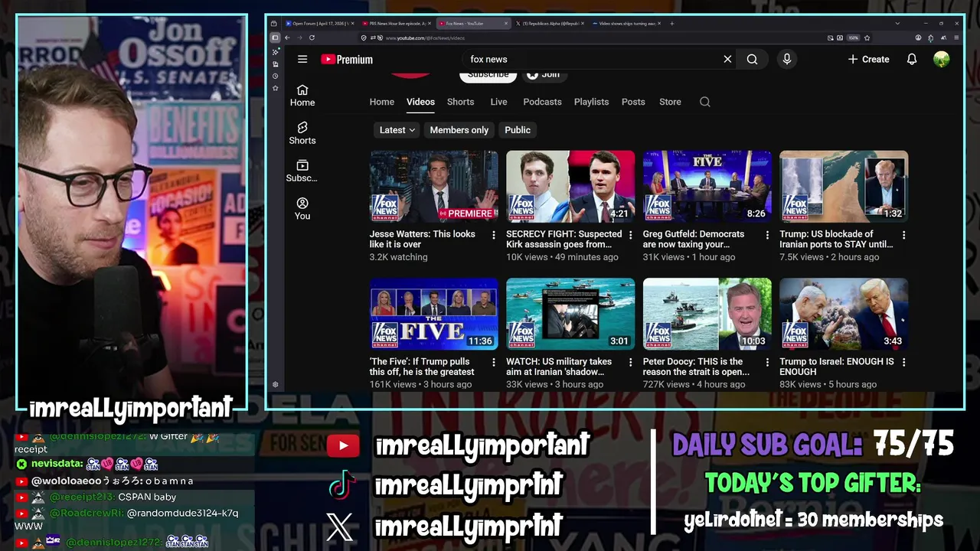Select the channel Videos tab

pos(420,102)
